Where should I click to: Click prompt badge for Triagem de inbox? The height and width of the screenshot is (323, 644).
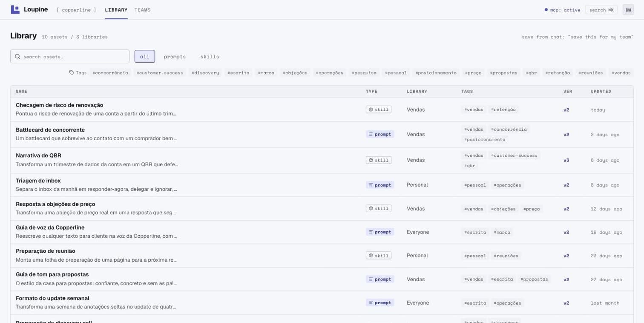(x=380, y=185)
